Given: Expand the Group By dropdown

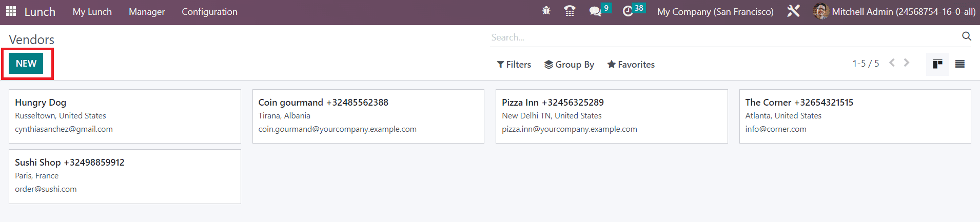Looking at the screenshot, I should pyautogui.click(x=569, y=65).
